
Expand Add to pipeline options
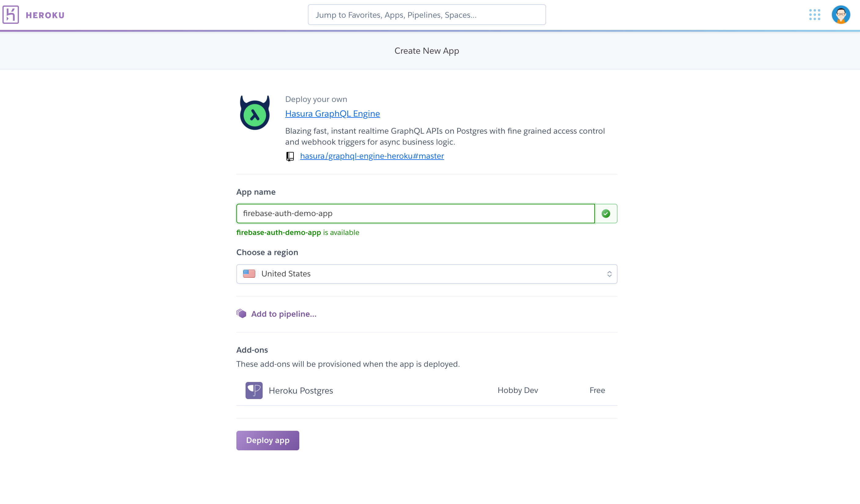click(284, 314)
